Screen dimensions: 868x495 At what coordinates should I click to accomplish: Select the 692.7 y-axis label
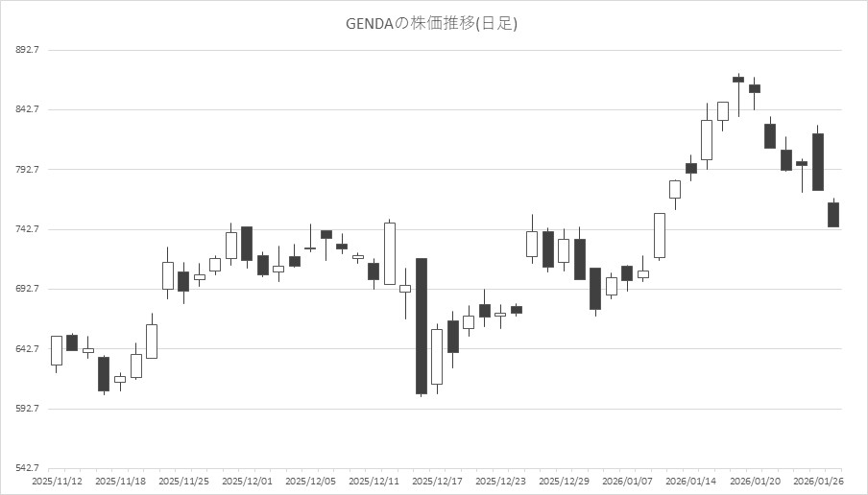(22, 289)
